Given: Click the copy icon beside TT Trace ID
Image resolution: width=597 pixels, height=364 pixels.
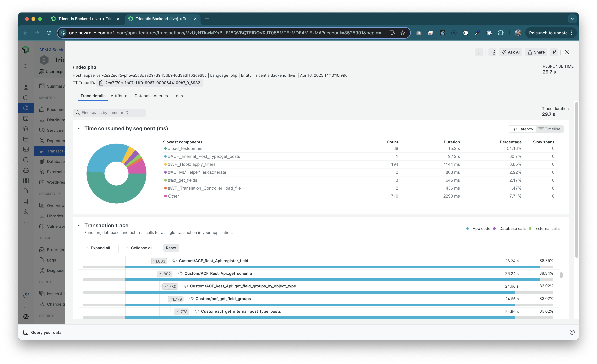Looking at the screenshot, I should [x=101, y=83].
